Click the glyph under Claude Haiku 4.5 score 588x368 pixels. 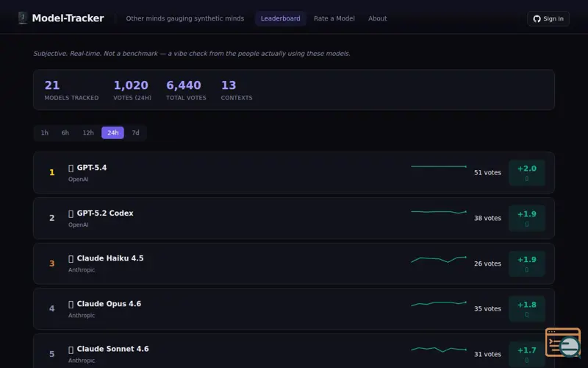click(527, 269)
